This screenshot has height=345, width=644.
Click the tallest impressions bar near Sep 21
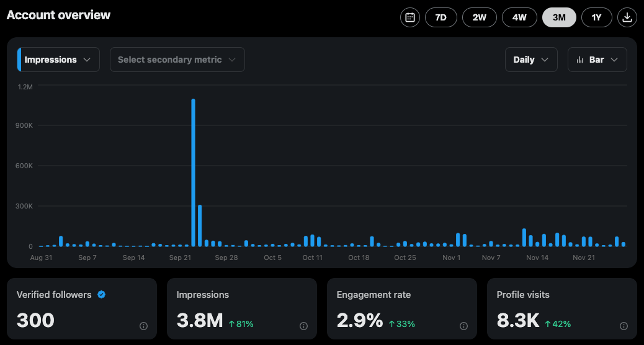(193, 172)
